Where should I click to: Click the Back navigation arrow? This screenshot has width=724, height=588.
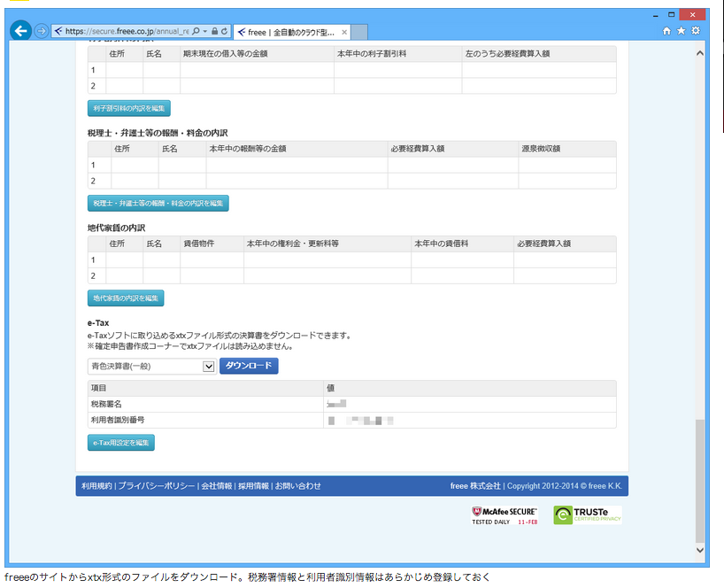pos(19,29)
